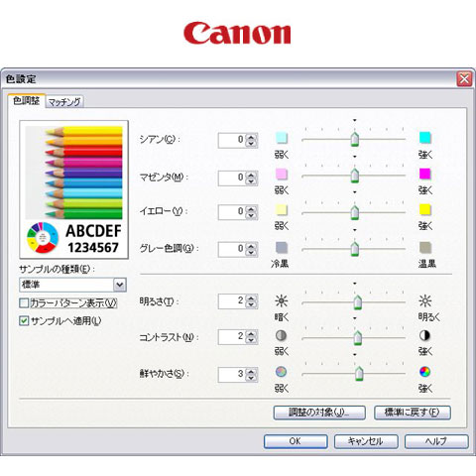Uncheck the サンプルへ適用 checkbox
This screenshot has width=476, height=476.
point(24,320)
